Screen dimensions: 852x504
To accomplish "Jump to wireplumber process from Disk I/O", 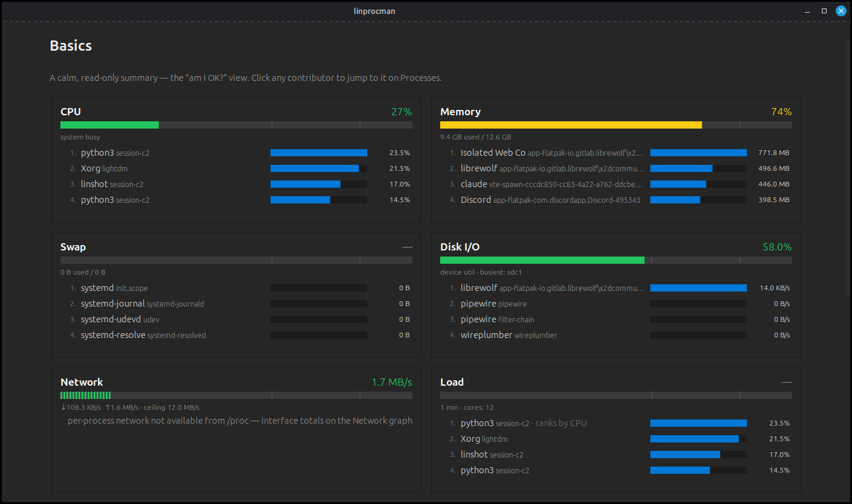I will tap(616, 335).
